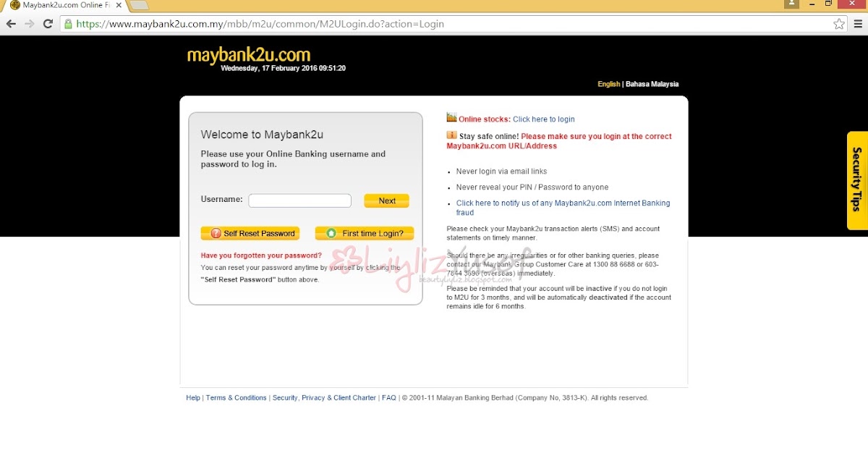Click the maybank2u.com logo
Viewport: 868px width, 456px height.
[x=249, y=55]
